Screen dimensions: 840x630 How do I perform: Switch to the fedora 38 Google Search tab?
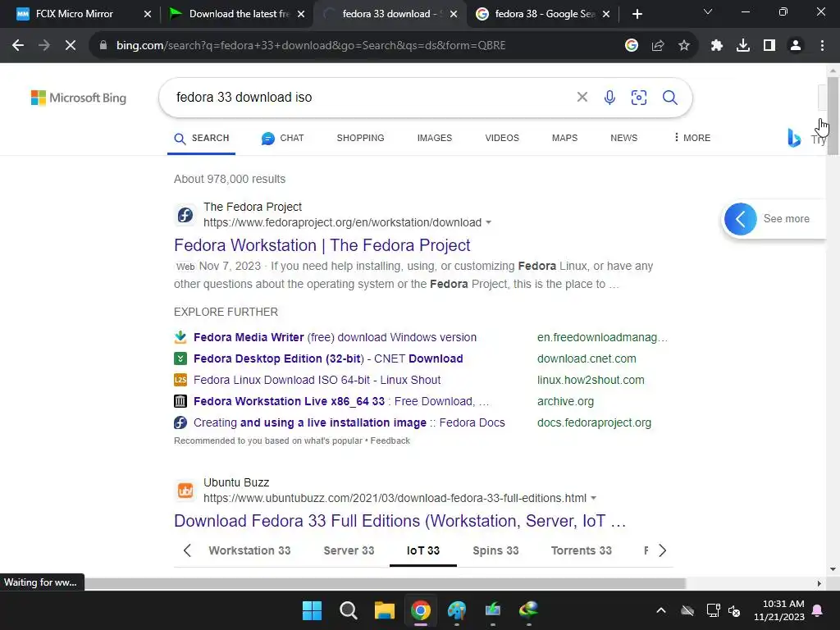coord(545,14)
